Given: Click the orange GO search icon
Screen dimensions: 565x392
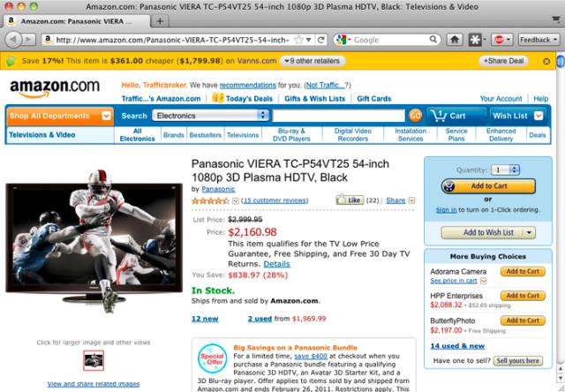Looking at the screenshot, I should tap(415, 116).
